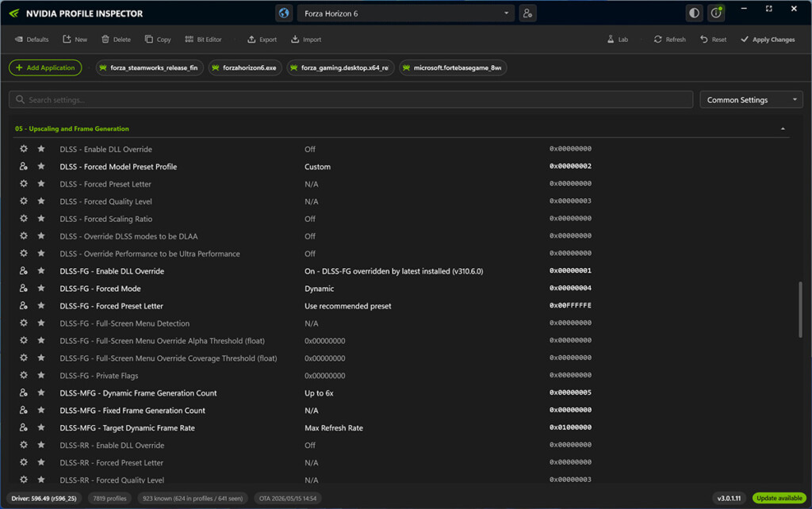Click the user icon for DLSS-FG - Forced Preset Letter
The width and height of the screenshot is (812, 509).
pos(23,306)
